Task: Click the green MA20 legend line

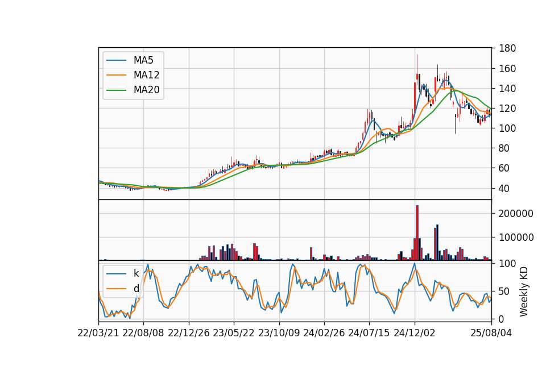Action: point(116,90)
